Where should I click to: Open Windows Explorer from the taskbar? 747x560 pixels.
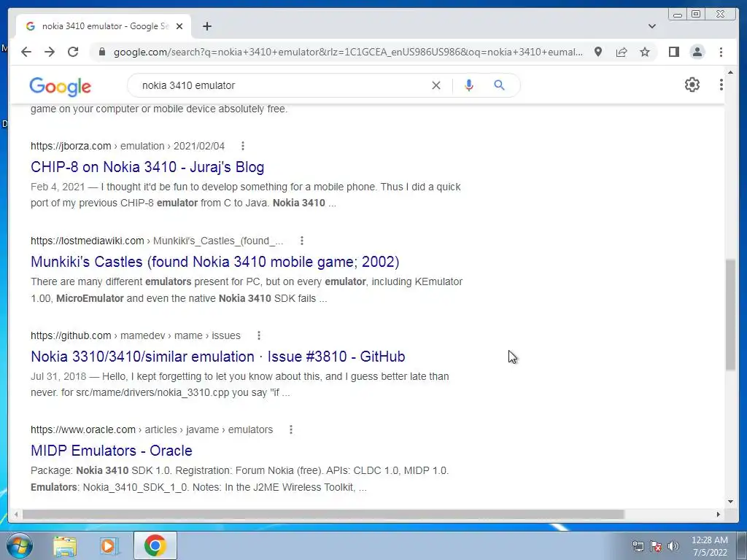[65, 545]
